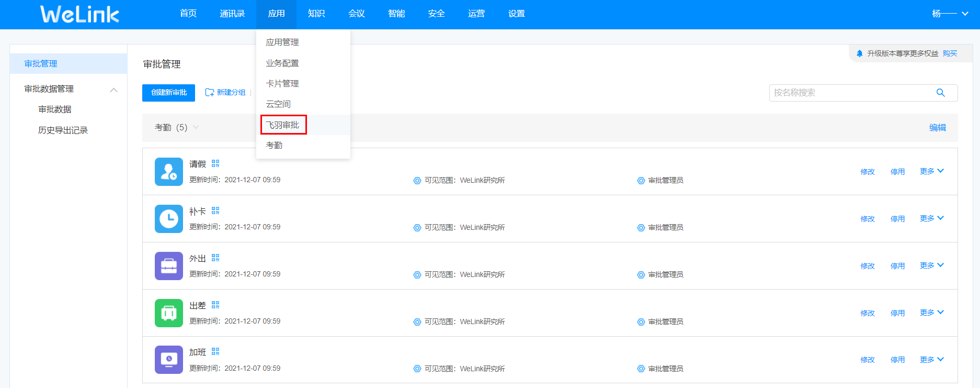Open the 补卡 clock icon
The width and height of the screenshot is (980, 388).
click(169, 219)
